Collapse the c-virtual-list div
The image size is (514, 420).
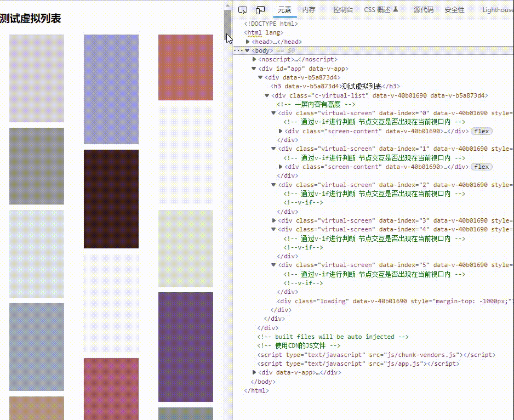(x=267, y=95)
